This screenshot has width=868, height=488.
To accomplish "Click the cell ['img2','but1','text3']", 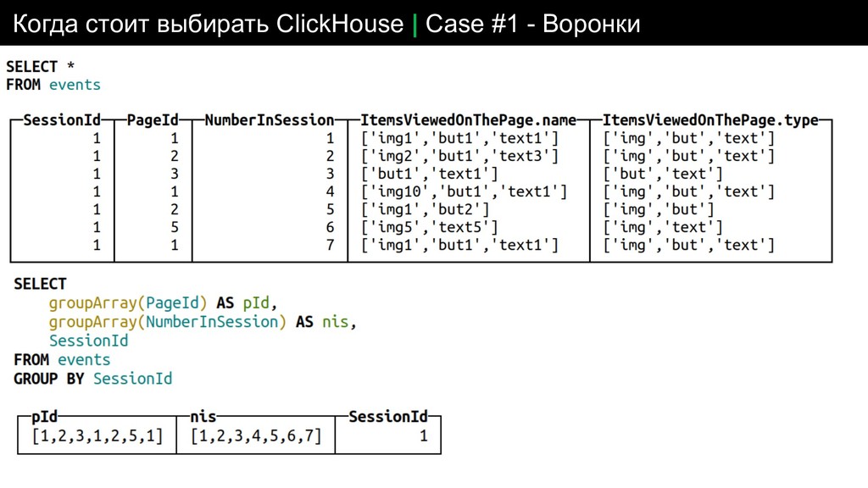I will click(460, 156).
